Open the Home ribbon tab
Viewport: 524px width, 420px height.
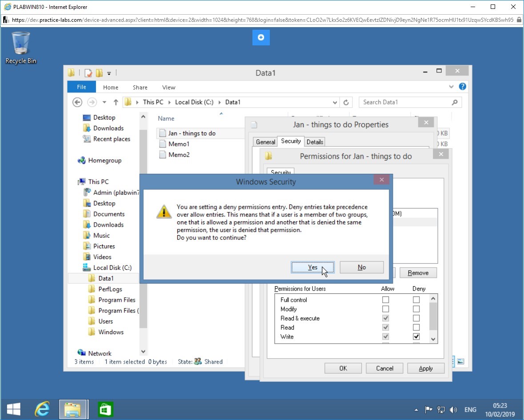[x=111, y=87]
